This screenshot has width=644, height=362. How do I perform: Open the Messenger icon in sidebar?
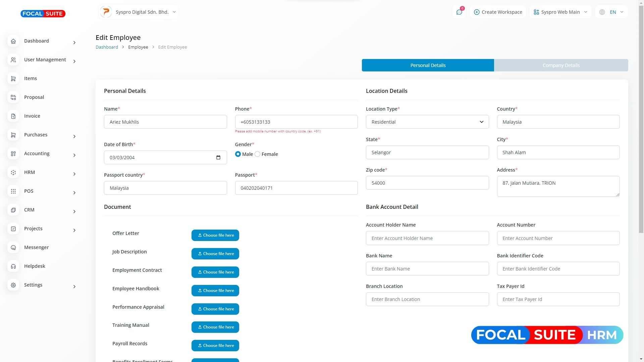(13, 248)
